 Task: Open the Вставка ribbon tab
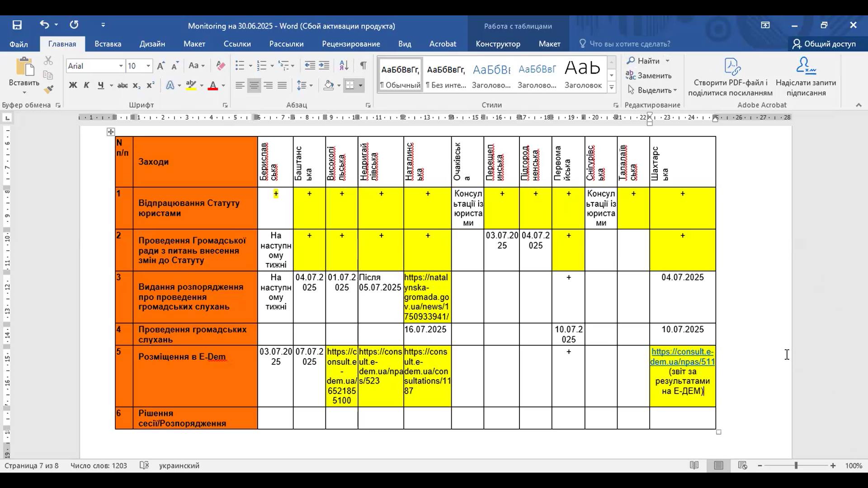[x=108, y=44]
